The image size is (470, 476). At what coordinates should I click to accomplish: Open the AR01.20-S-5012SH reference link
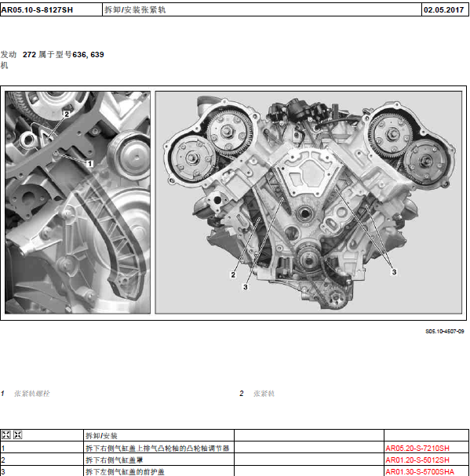417,460
